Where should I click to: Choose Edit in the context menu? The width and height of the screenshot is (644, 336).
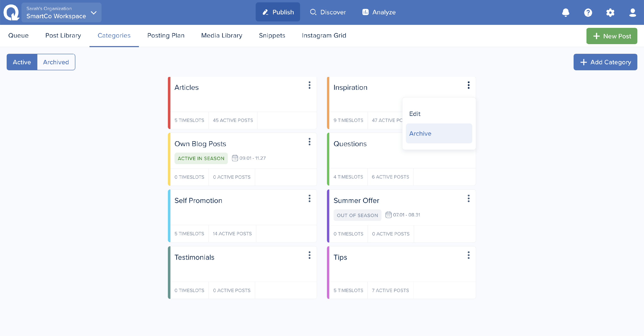pyautogui.click(x=415, y=114)
